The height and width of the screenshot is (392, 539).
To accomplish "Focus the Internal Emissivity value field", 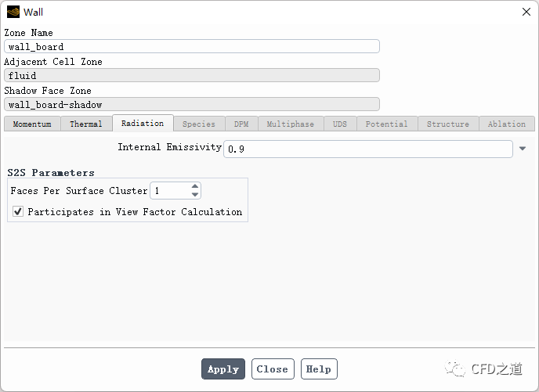I will [368, 149].
